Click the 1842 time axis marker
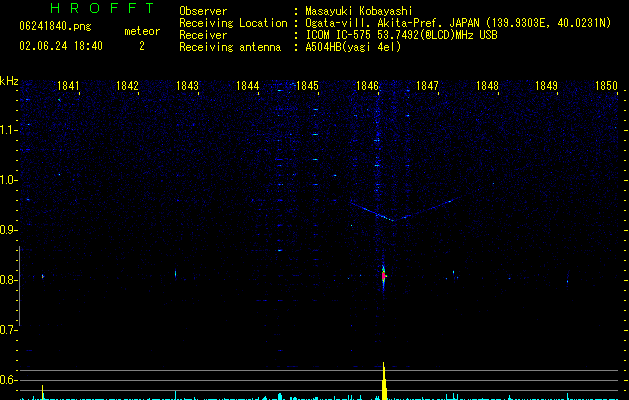Screen dimensions: 629x400 [127, 86]
